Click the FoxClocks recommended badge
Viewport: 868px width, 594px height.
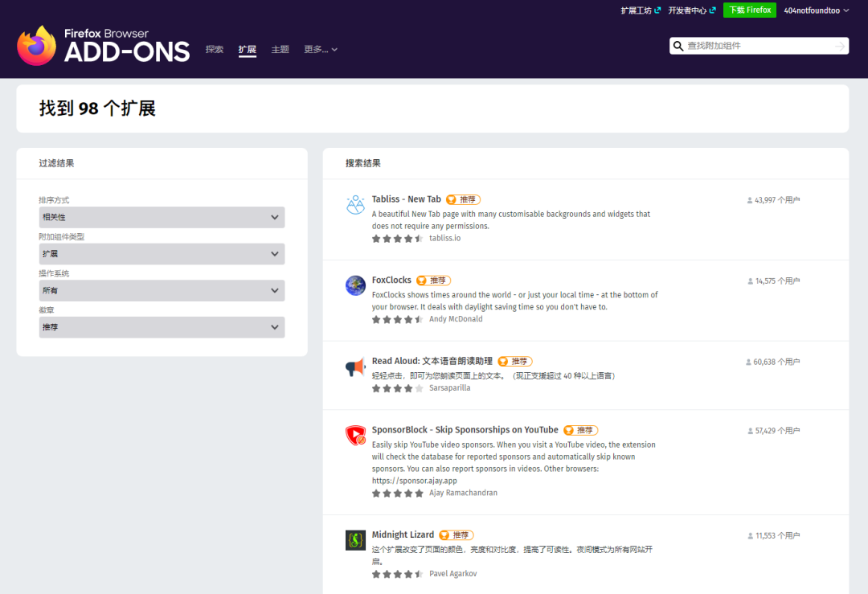coord(433,281)
